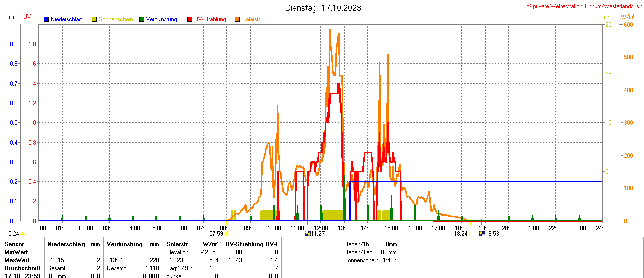This screenshot has width=644, height=278.
Task: Click the orange Solarstr. legend square
Action: [x=237, y=19]
